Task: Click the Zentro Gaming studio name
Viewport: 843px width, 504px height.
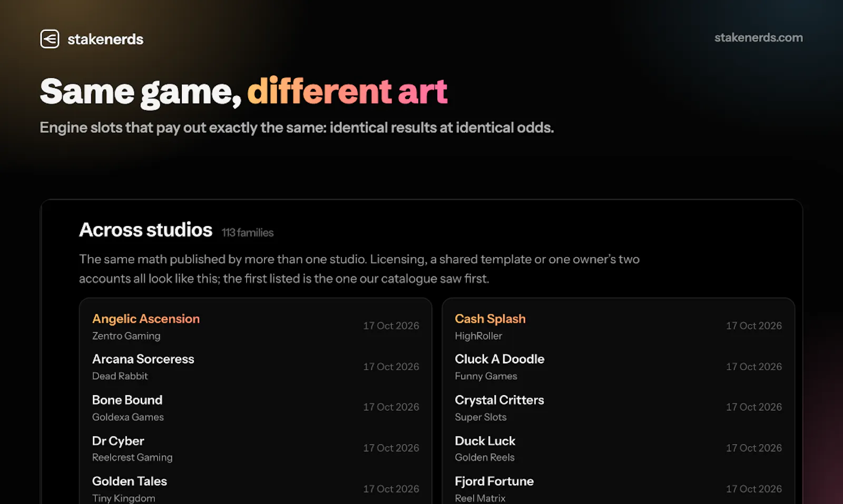Action: pos(126,336)
